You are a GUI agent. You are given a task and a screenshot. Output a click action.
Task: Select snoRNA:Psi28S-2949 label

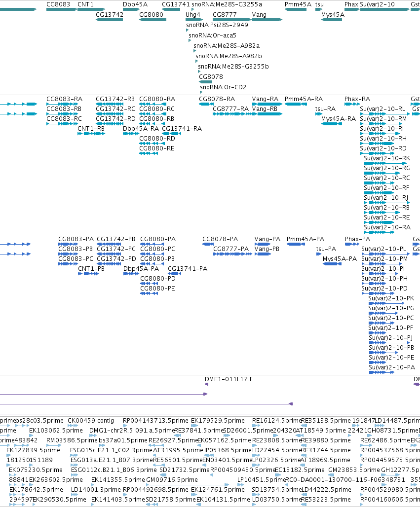[217, 25]
